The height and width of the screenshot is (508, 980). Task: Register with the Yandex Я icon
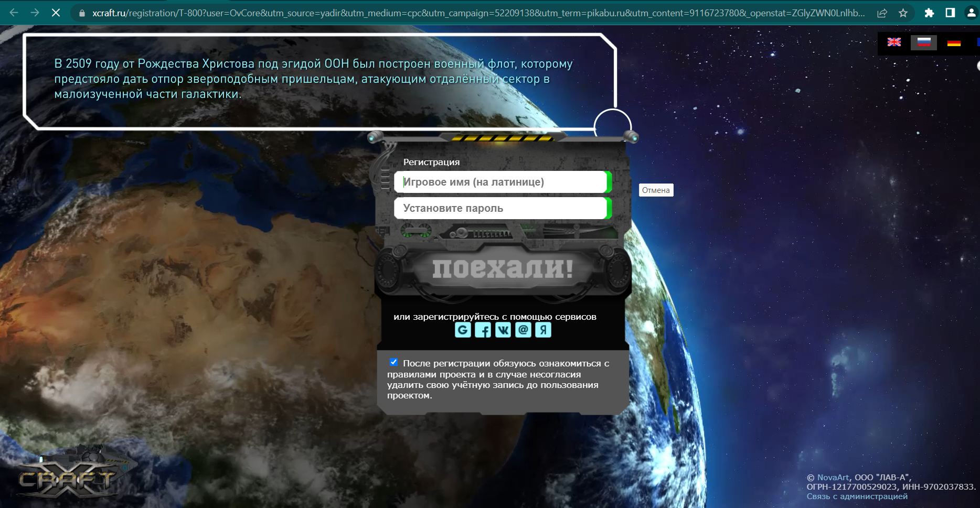pos(543,330)
